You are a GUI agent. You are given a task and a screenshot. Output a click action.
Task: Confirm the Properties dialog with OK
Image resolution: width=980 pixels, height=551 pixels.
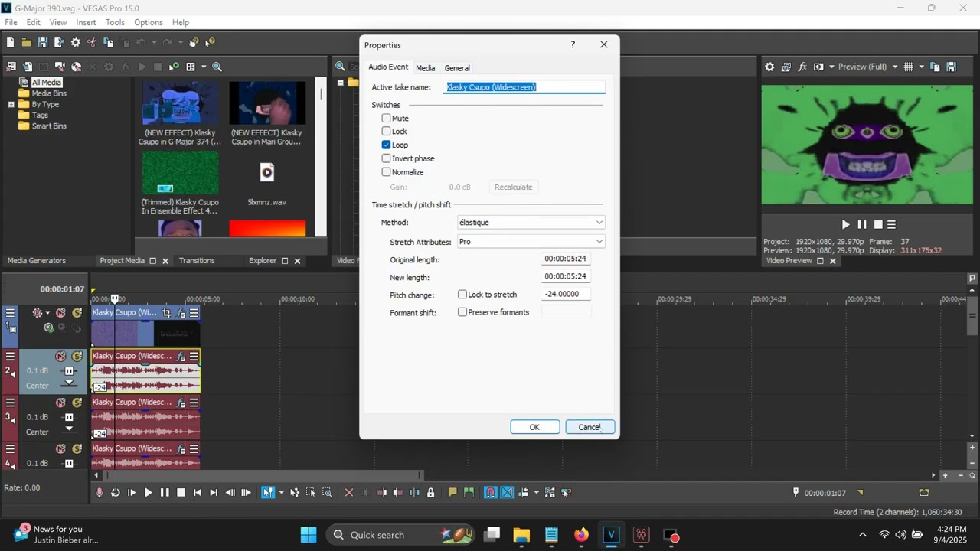coord(534,427)
